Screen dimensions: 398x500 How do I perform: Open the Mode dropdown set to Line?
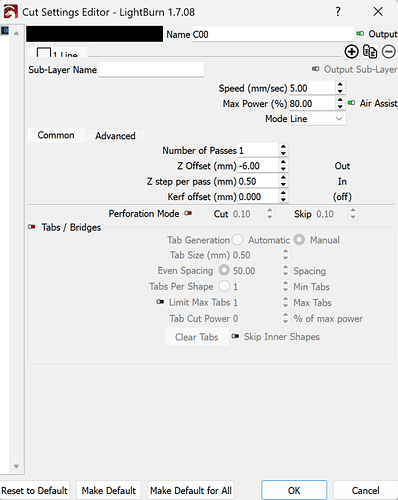[317, 119]
